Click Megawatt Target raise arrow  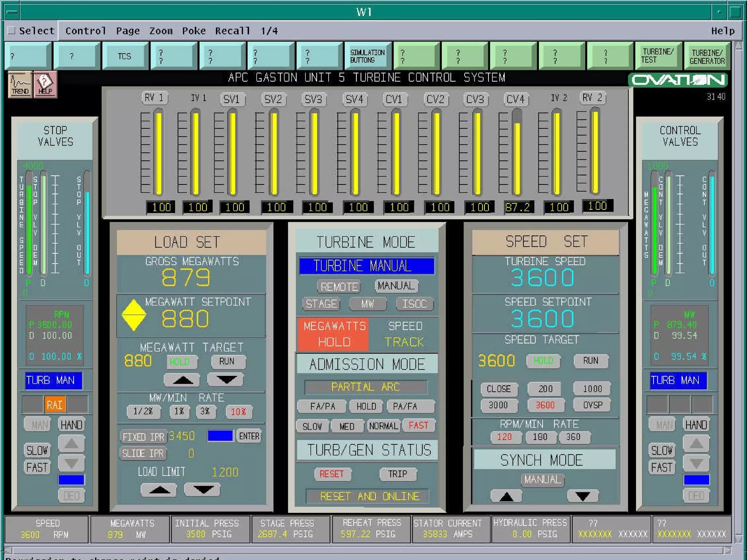click(x=182, y=380)
